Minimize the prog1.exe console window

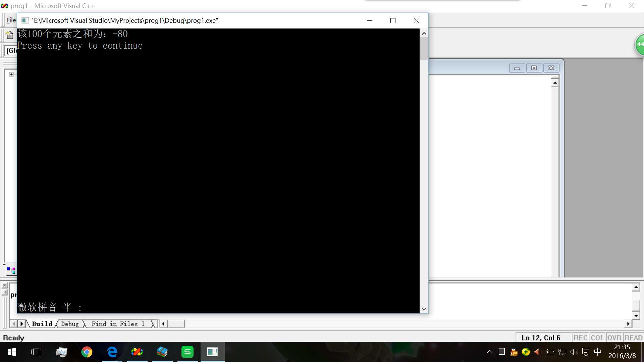[x=370, y=20]
